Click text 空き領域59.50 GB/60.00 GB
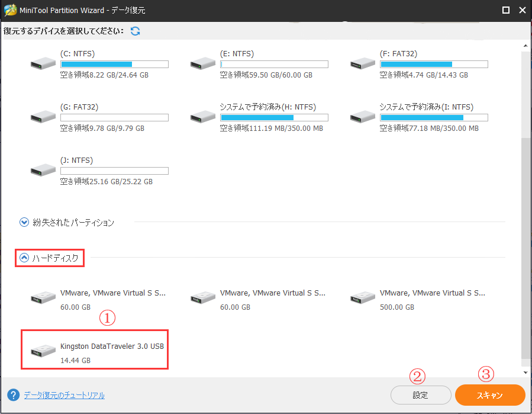This screenshot has height=414, width=532. 266,75
